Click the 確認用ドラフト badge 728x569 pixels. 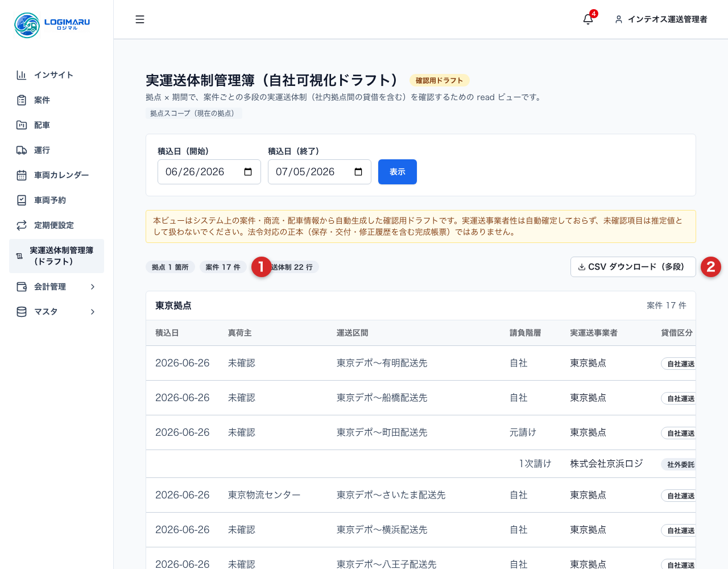(x=439, y=80)
